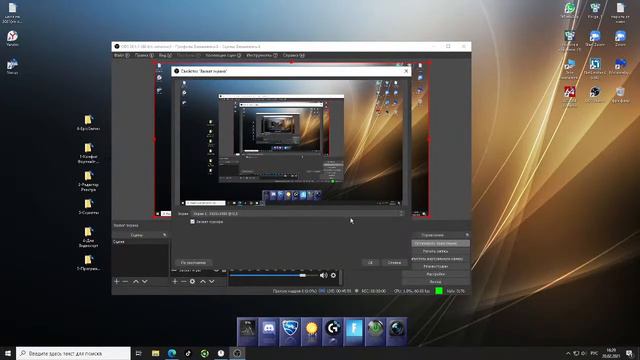This screenshot has width=640, height=360.
Task: Add a new source with the plus icon in Sources panel
Action: click(175, 281)
